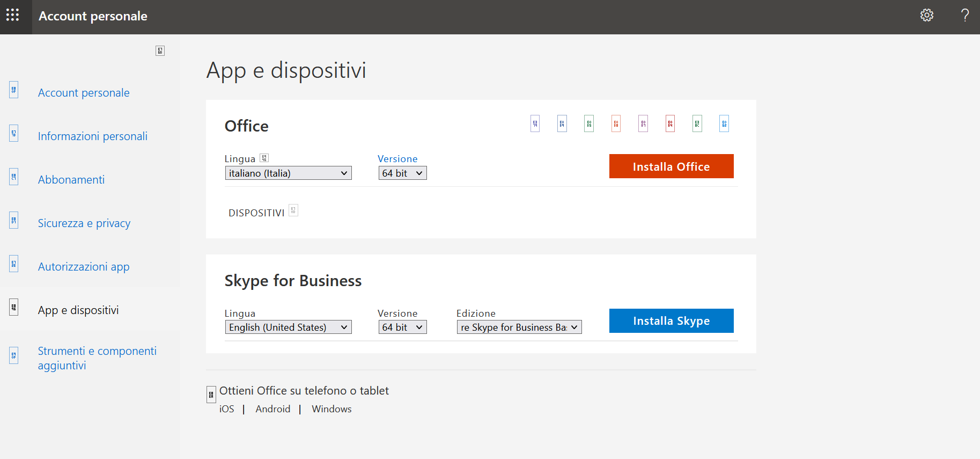This screenshot has height=459, width=980.
Task: Open Strumenti e componenti aggiuntivi
Action: coord(97,358)
